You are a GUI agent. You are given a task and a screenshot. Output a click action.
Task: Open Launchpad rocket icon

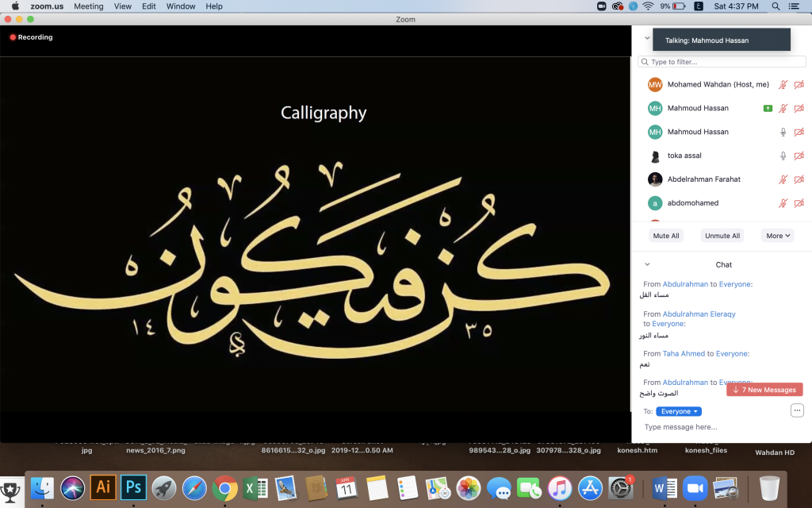coord(163,488)
